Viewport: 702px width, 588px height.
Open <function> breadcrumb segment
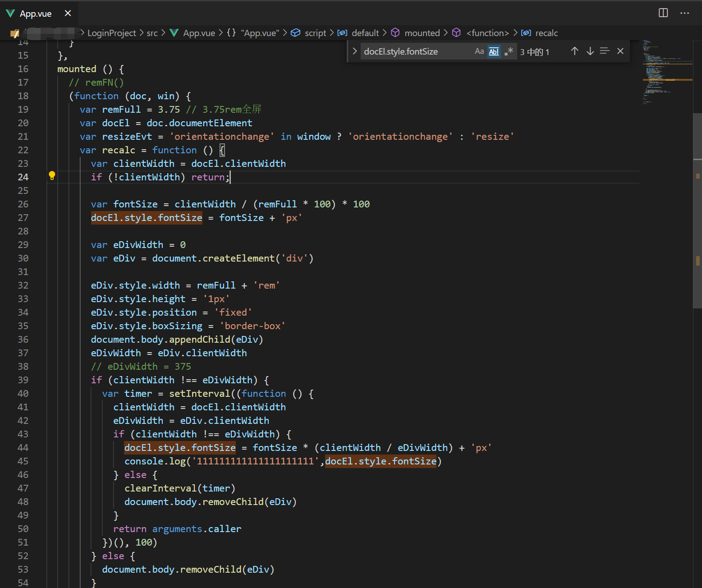[x=481, y=33]
